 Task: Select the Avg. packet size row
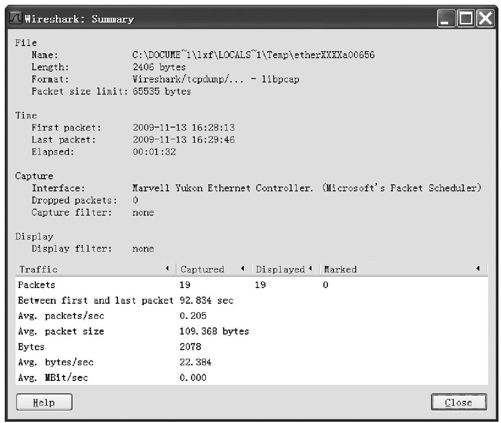(x=252, y=331)
